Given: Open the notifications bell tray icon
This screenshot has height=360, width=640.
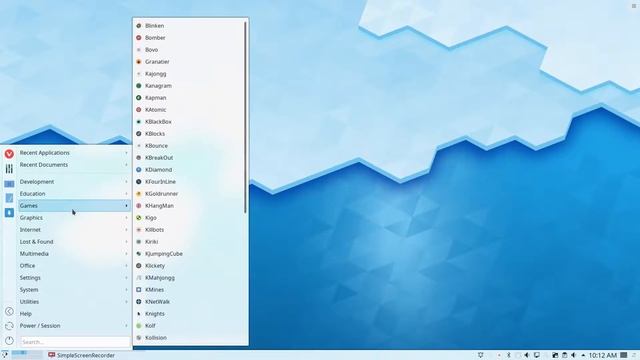Looking at the screenshot, I should point(481,356).
